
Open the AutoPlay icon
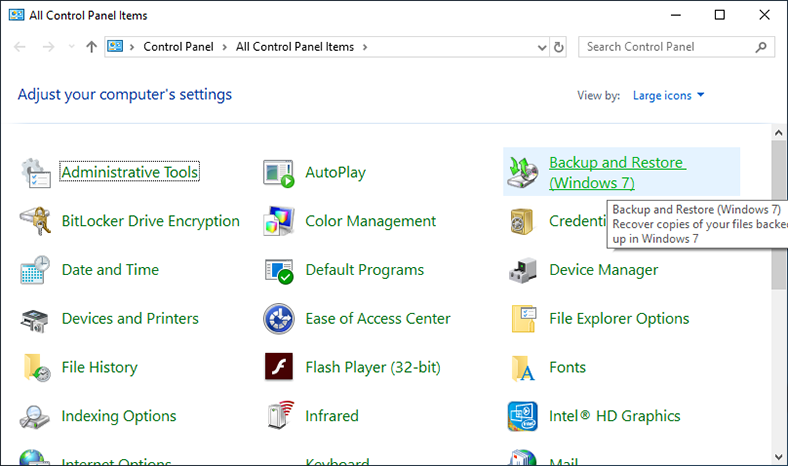(x=279, y=173)
